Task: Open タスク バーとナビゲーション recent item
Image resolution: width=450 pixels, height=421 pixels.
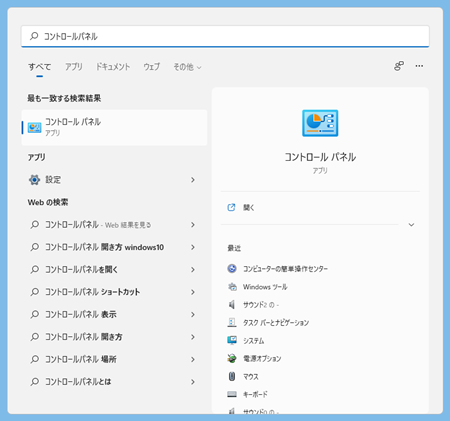Action: [276, 323]
